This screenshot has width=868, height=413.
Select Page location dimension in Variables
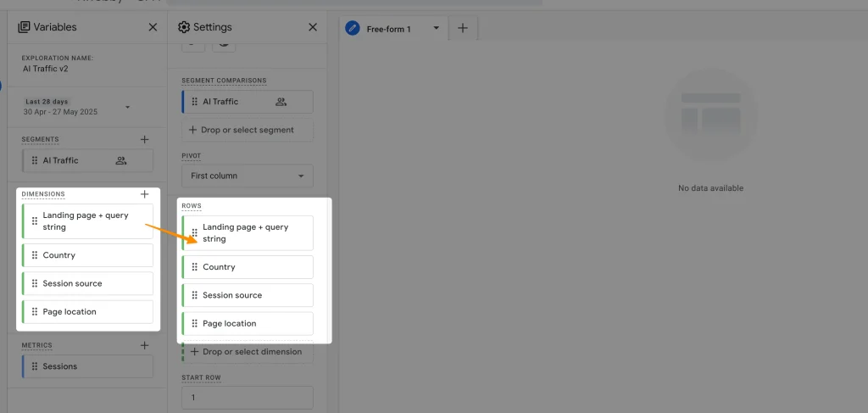[x=87, y=312]
